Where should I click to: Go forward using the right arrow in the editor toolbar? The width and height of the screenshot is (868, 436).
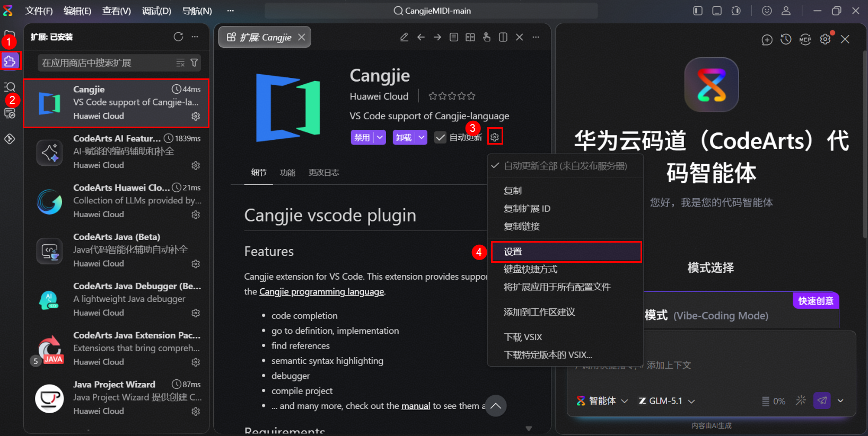437,37
